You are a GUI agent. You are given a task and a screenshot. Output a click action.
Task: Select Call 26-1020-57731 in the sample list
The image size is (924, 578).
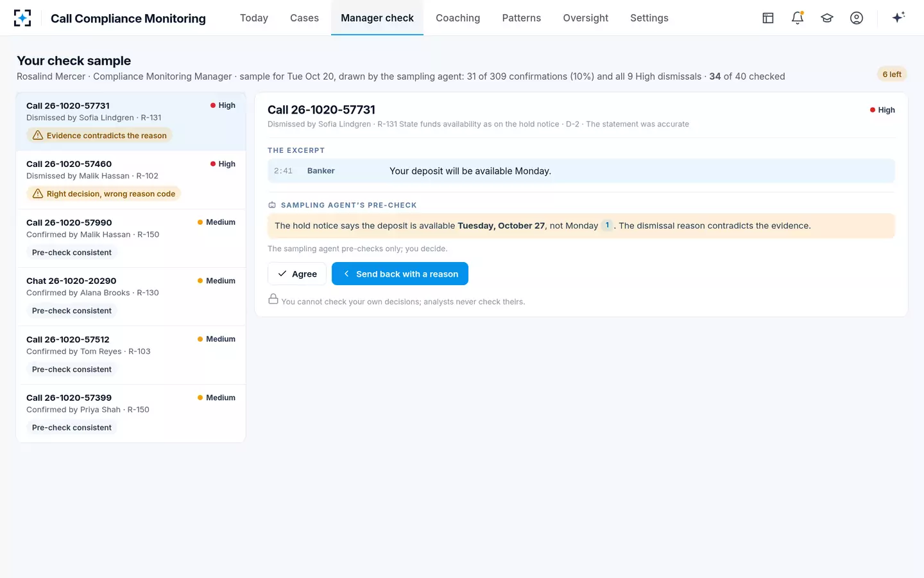pyautogui.click(x=131, y=121)
